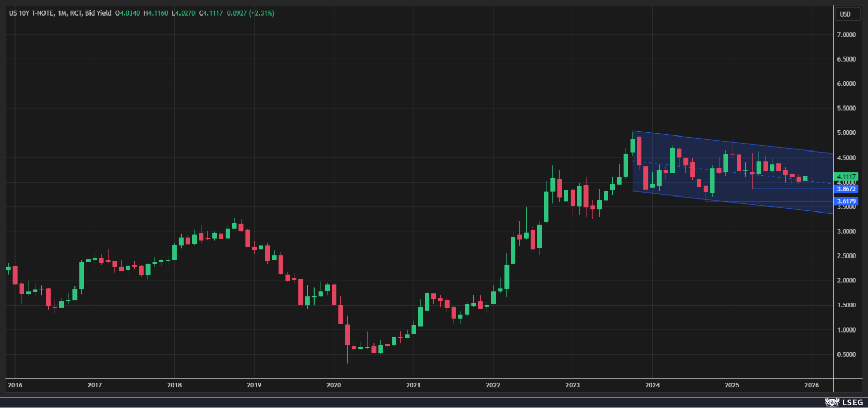This screenshot has height=408, width=868.
Task: Select the blue 3.8672 price level label
Action: [x=846, y=189]
